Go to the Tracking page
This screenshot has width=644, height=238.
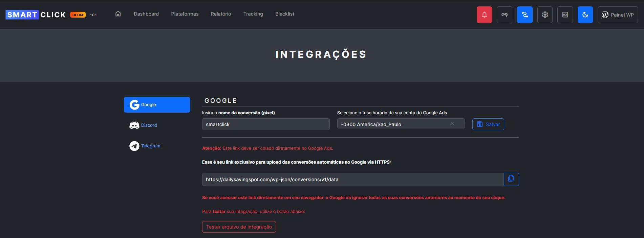click(253, 14)
